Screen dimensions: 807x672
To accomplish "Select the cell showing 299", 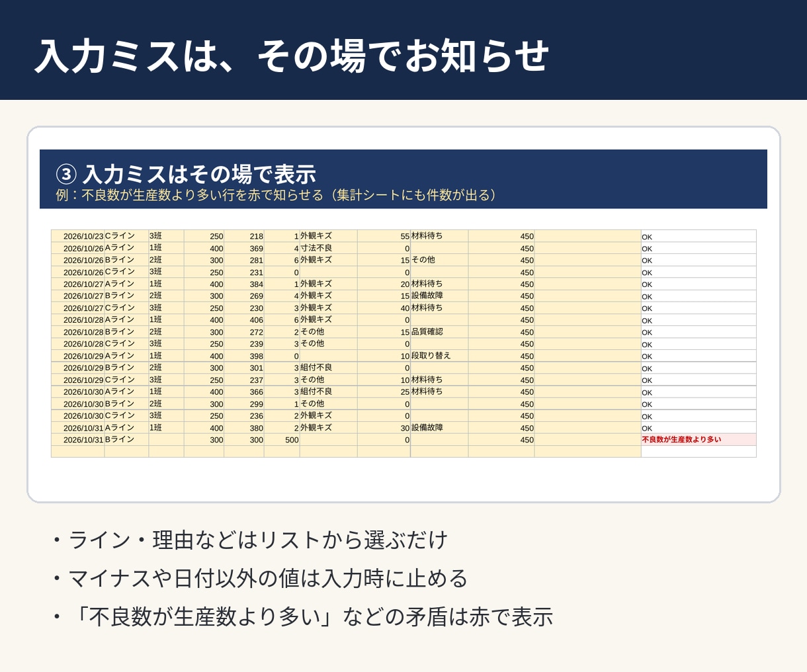I will click(x=244, y=403).
